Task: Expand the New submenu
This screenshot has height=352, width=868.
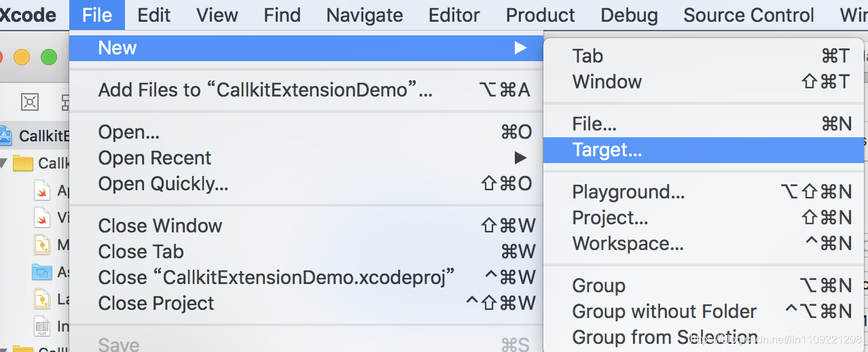Action: 306,48
